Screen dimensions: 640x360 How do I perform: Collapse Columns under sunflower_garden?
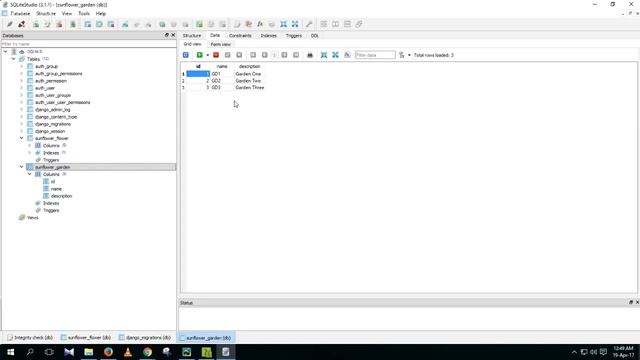(29, 174)
